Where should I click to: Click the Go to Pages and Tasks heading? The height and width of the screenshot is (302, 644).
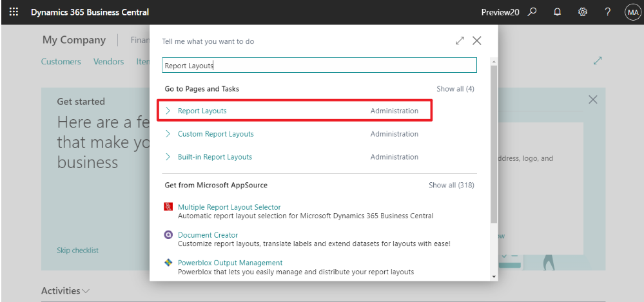(202, 89)
